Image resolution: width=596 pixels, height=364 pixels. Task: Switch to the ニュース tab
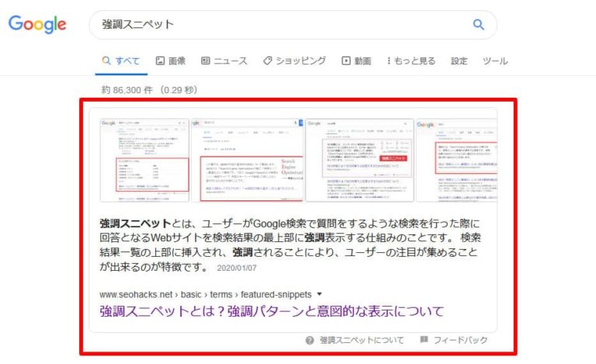[x=224, y=61]
